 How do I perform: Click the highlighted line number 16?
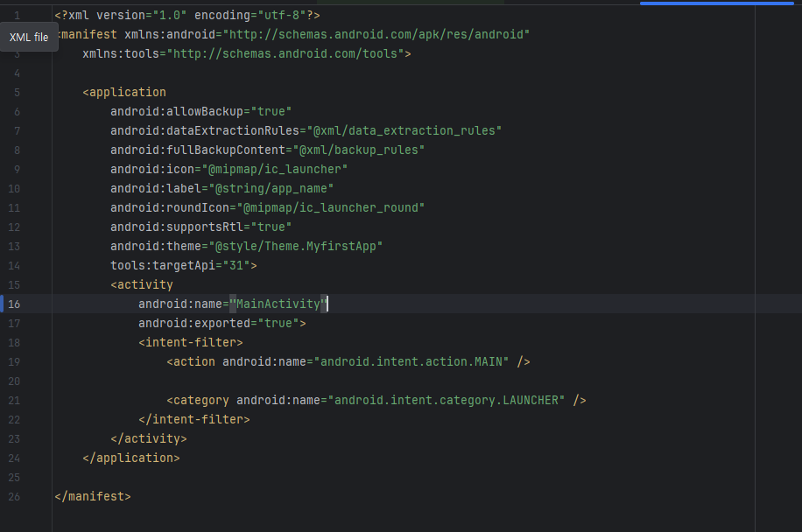point(14,304)
